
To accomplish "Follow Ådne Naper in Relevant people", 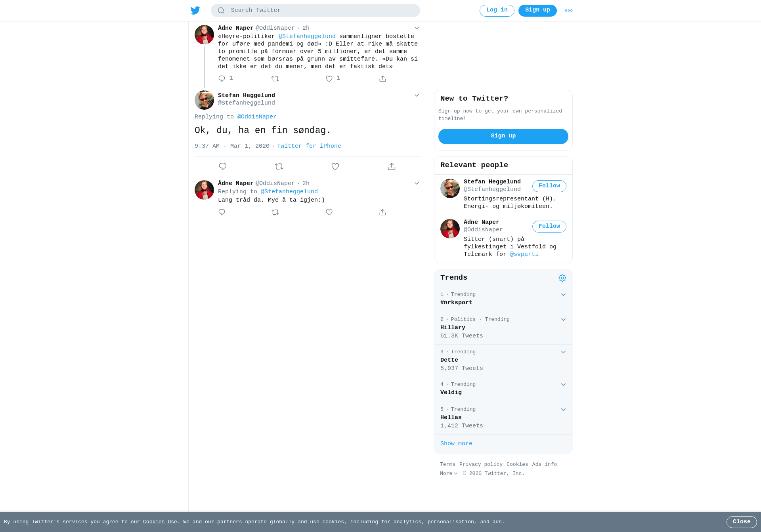I will click(549, 227).
